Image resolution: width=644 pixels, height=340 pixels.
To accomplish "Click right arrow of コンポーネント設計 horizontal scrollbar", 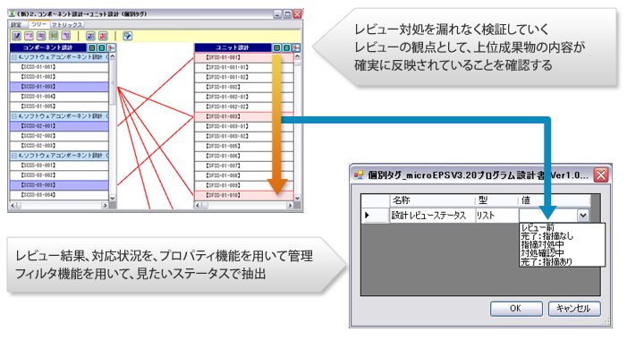I will pyautogui.click(x=105, y=205).
